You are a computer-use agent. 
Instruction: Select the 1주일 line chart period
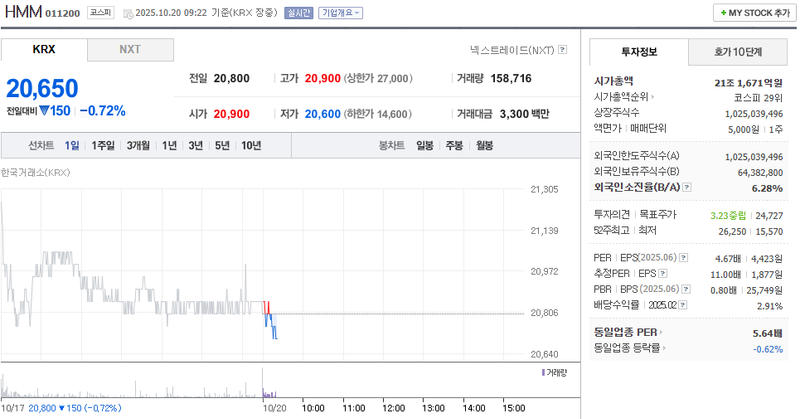coord(102,146)
